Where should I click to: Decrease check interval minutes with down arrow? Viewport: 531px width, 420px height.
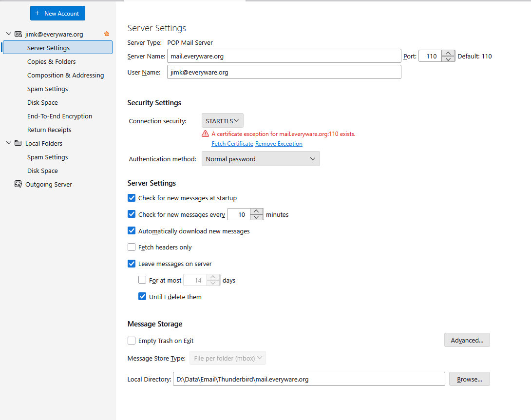[257, 217]
